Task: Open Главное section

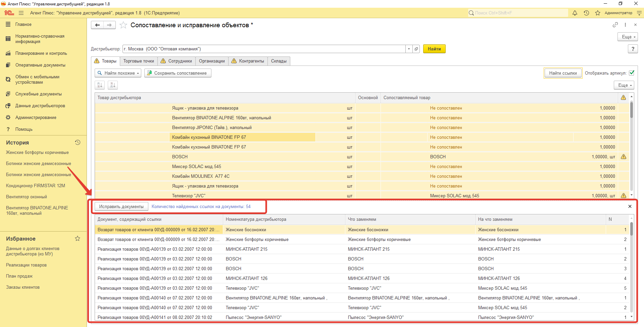Action: [x=23, y=25]
